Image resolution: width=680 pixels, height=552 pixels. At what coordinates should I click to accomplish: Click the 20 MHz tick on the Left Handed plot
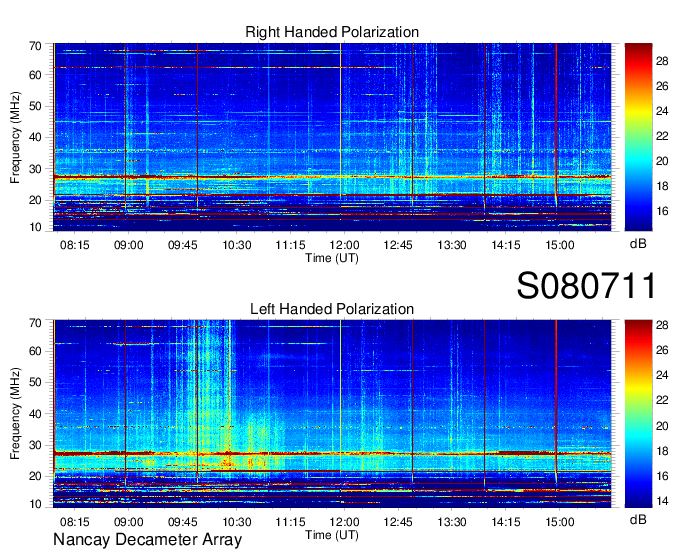35,476
